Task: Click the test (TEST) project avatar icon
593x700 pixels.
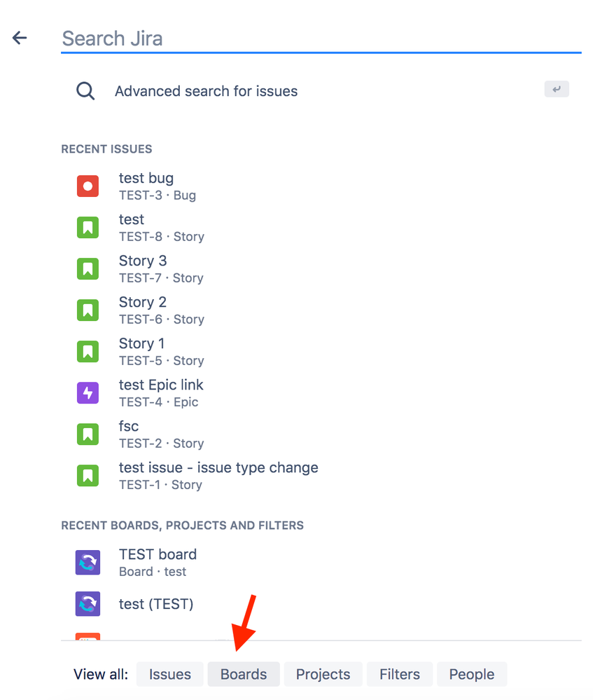Action: [88, 603]
